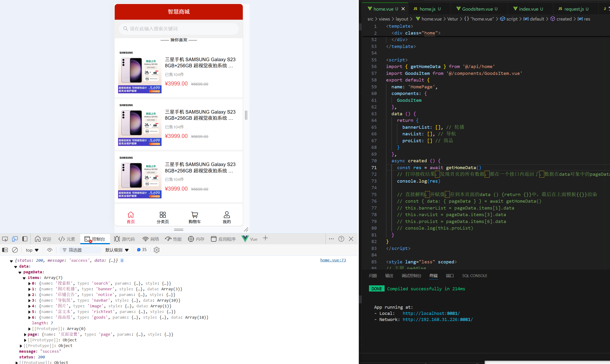
Task: Expand item 3 导航组 entry
Action: 30,300
